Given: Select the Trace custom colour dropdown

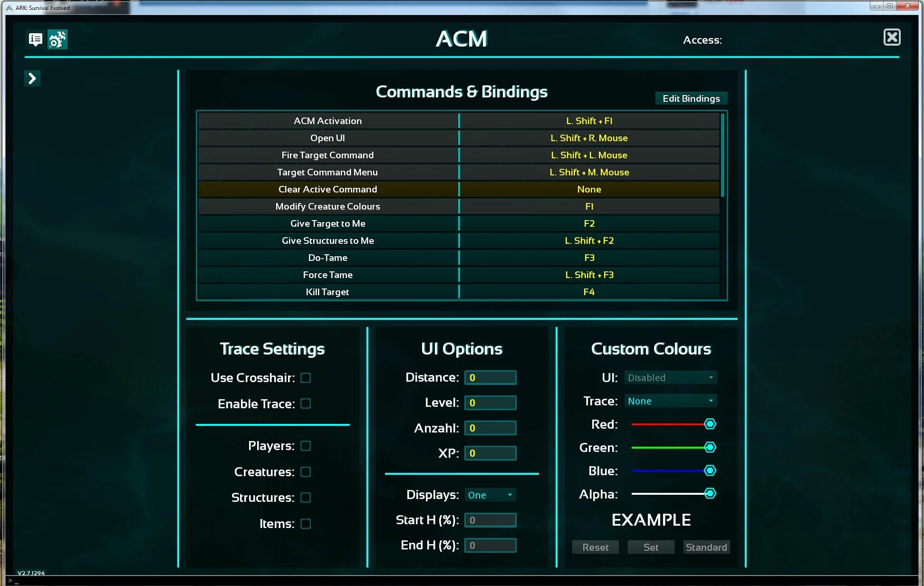Looking at the screenshot, I should (669, 400).
